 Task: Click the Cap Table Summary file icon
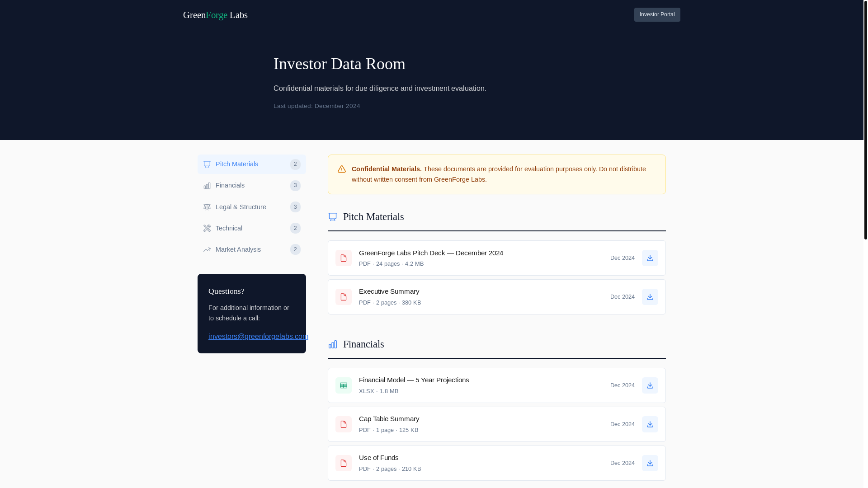coord(344,424)
